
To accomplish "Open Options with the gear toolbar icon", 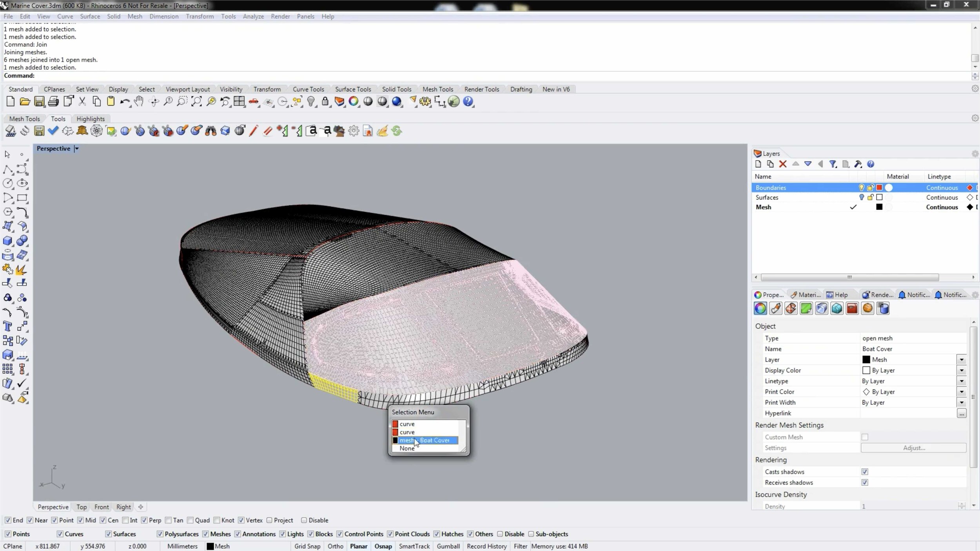I will tap(425, 102).
